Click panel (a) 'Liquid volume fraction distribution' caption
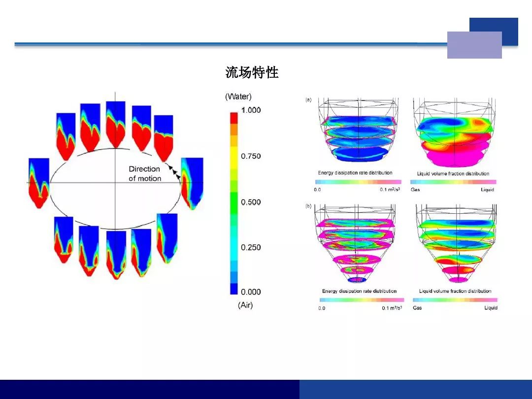Image resolution: width=532 pixels, height=399 pixels. pos(453,174)
